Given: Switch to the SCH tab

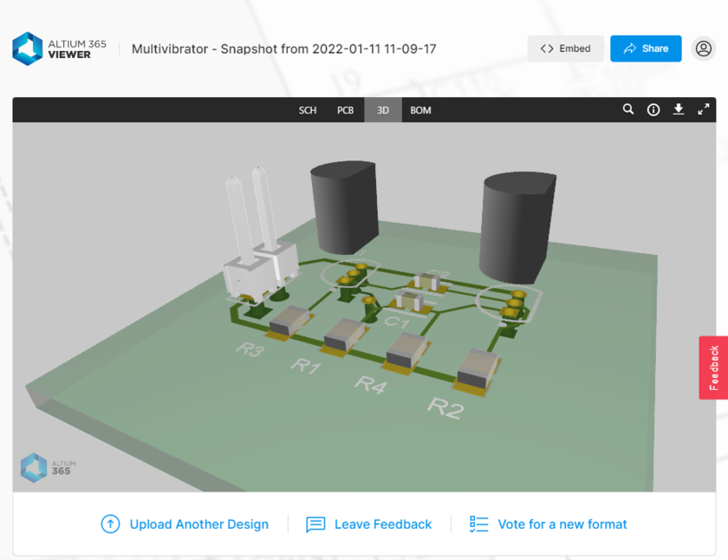Looking at the screenshot, I should point(308,110).
